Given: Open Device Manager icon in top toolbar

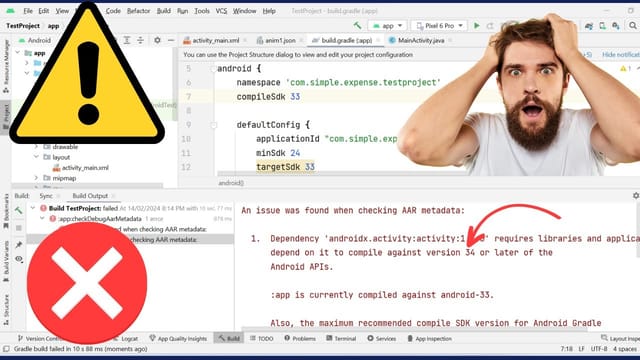Looking at the screenshot, I should pyautogui.click(x=602, y=26).
